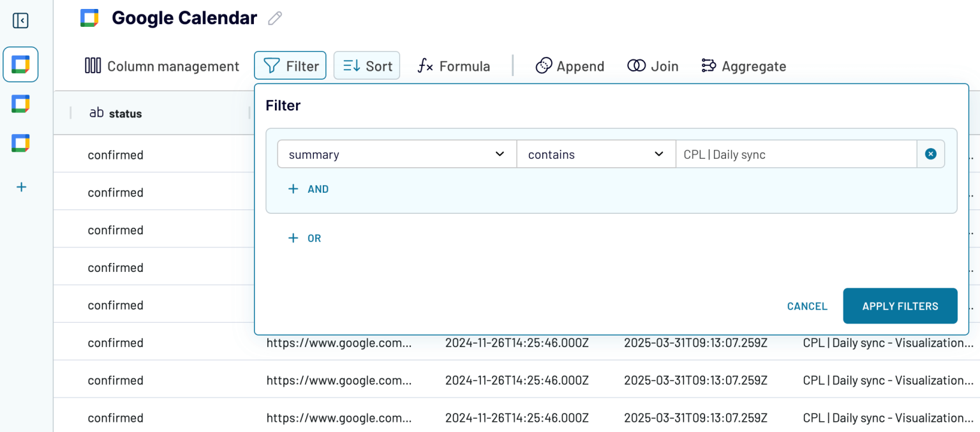Open the summary column dropdown
This screenshot has width=980, height=432.
point(396,154)
